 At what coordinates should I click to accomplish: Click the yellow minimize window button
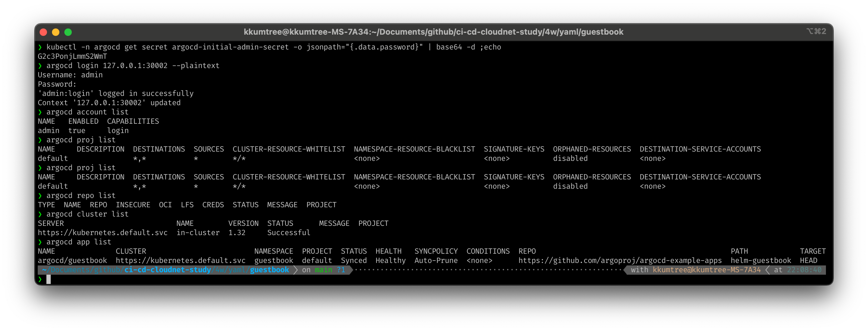(x=56, y=32)
